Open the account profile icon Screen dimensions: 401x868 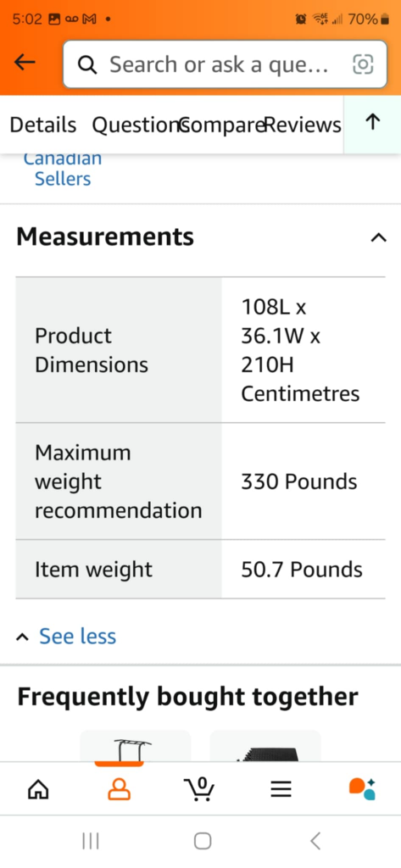coord(119,789)
